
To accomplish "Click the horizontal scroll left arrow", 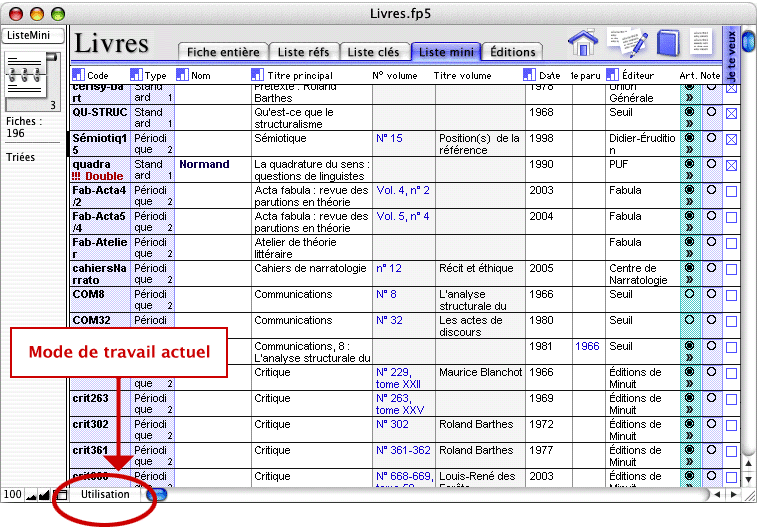I will coord(717,495).
